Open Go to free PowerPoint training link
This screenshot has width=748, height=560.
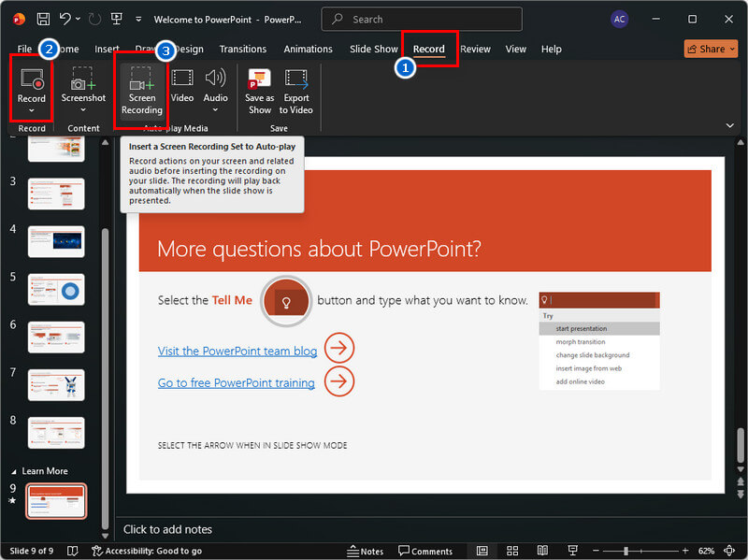pyautogui.click(x=237, y=382)
